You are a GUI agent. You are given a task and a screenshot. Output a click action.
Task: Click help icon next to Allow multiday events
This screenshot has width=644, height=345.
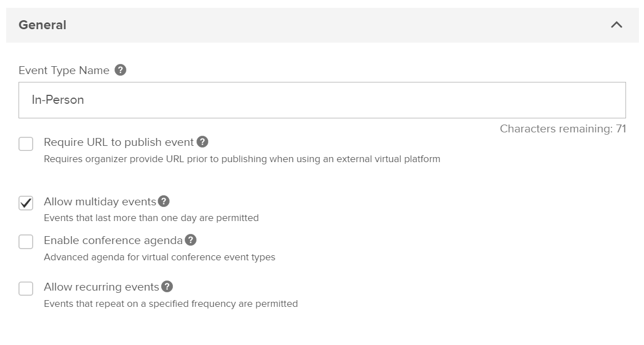point(164,201)
